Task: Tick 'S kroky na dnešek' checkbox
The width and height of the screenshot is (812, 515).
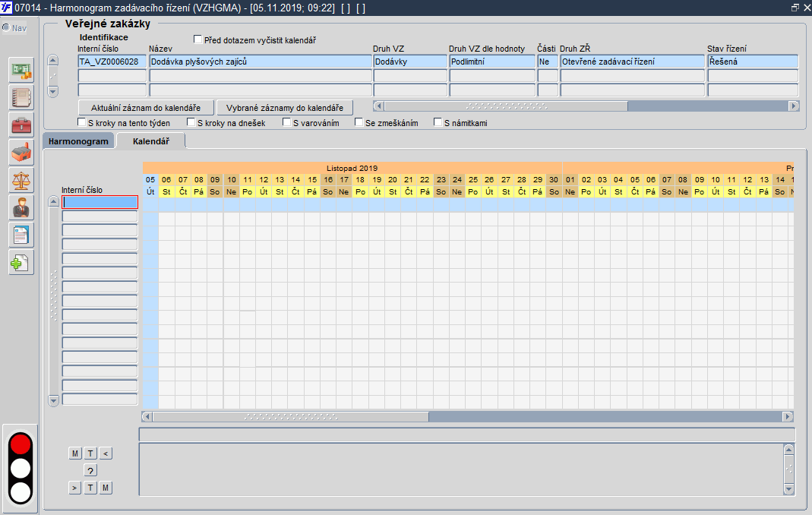Action: point(191,122)
